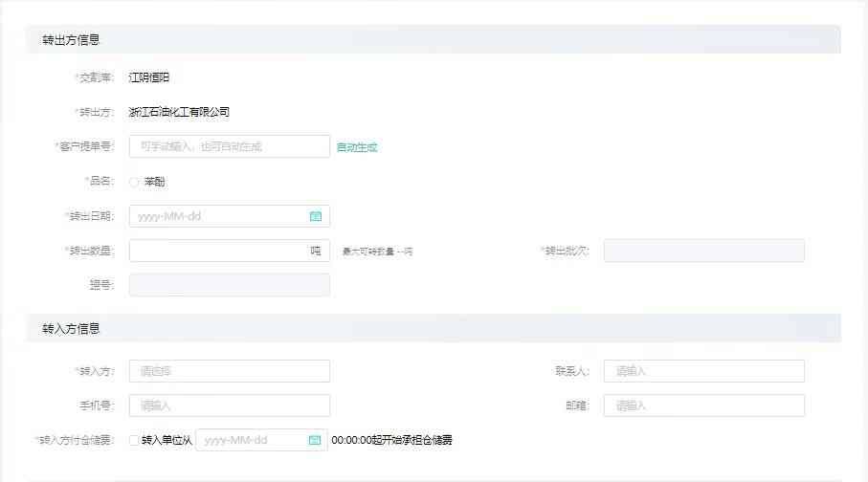Enable the 转入单位从 checkbox
The height and width of the screenshot is (482, 868).
click(134, 440)
